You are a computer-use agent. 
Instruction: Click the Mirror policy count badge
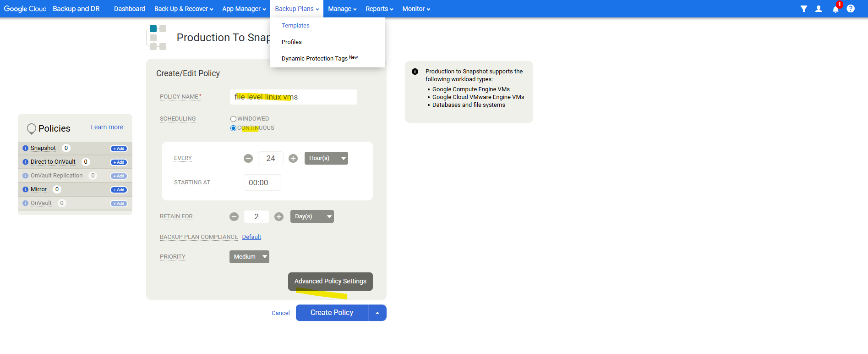[x=57, y=189]
